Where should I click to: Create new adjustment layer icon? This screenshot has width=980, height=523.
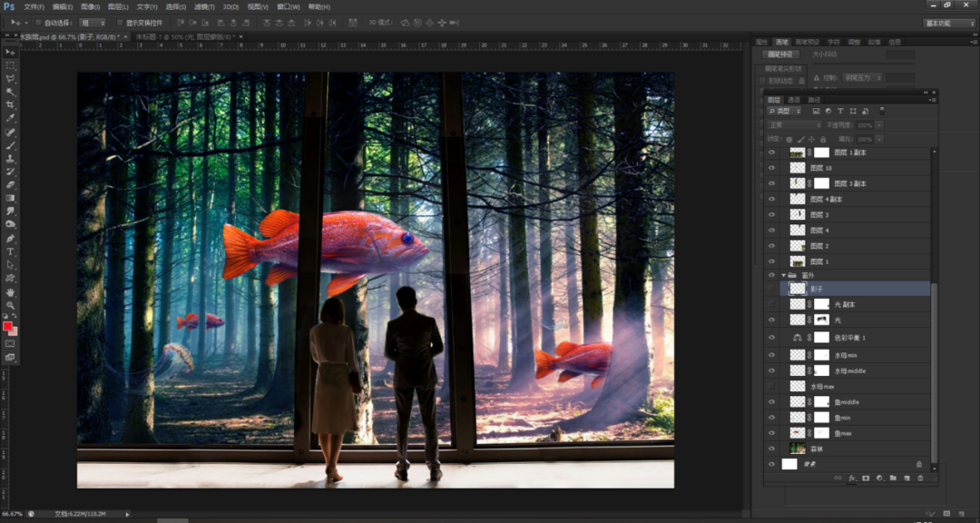tap(879, 478)
